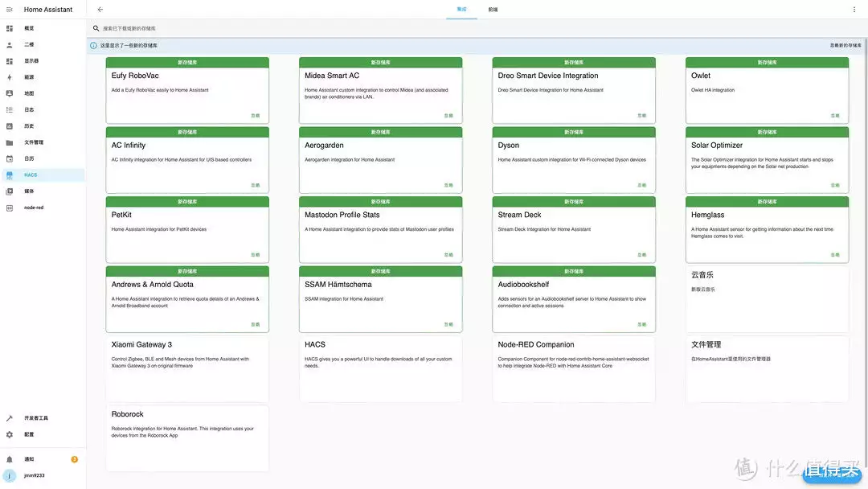Viewport: 868px width, 489px height.
Task: Switch to the 集成 integrations tab
Action: pyautogui.click(x=461, y=10)
